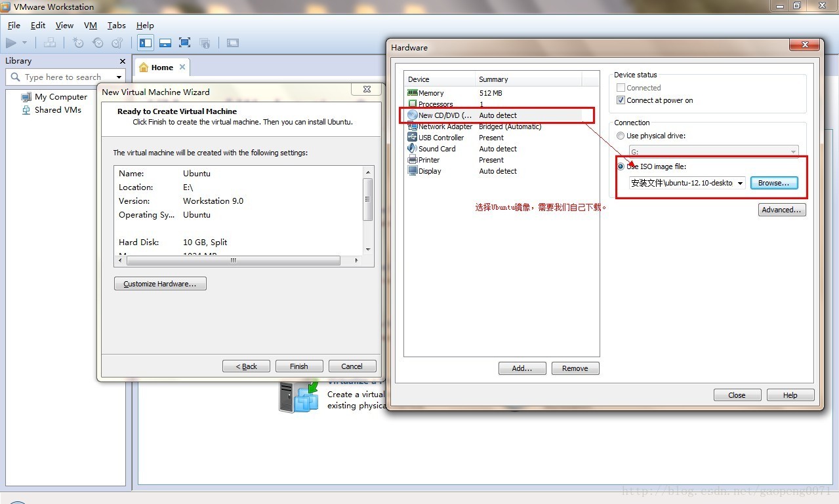Open the snapshot manager toolbar icon

click(x=117, y=43)
